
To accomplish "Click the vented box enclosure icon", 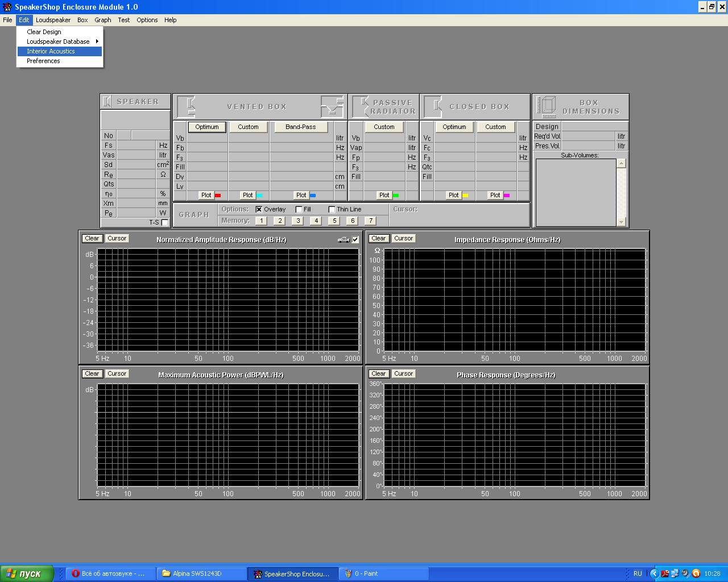I will pos(187,107).
